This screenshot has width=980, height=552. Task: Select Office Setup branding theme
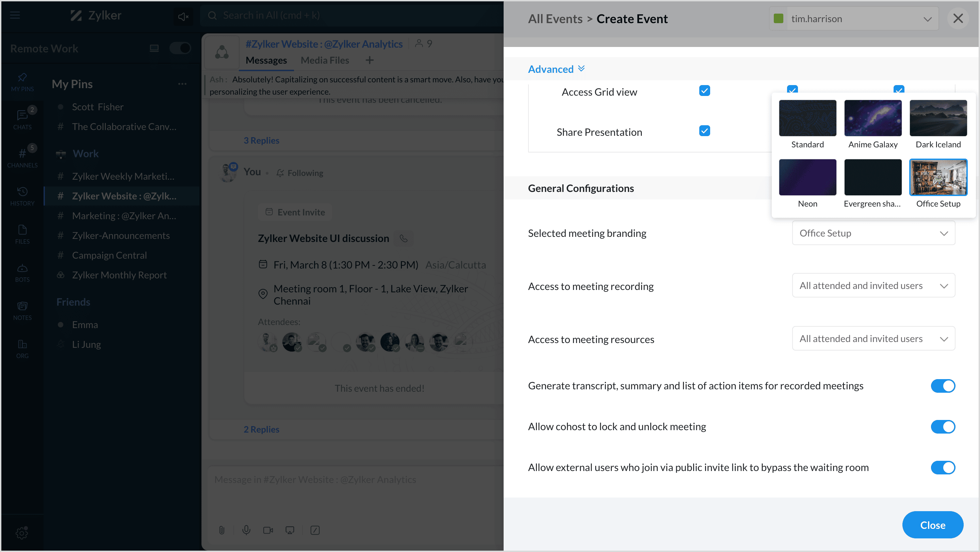[x=938, y=184]
